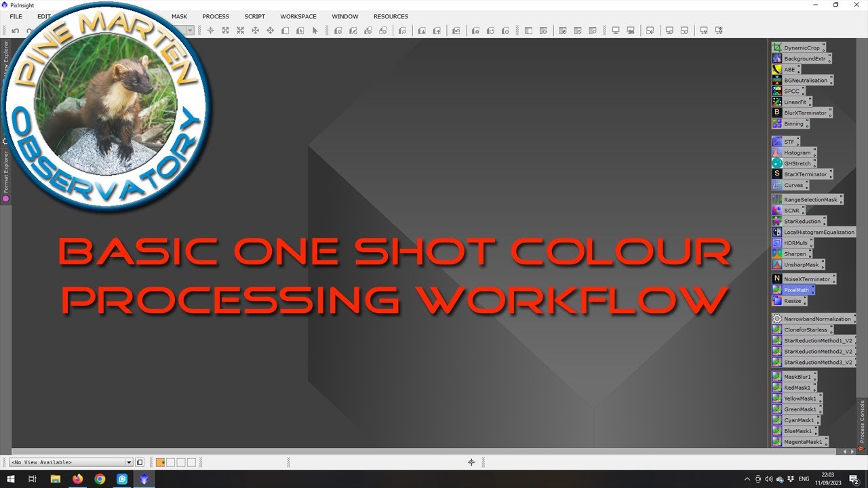
Task: Launch the HDRMulti process icon
Action: tap(793, 243)
